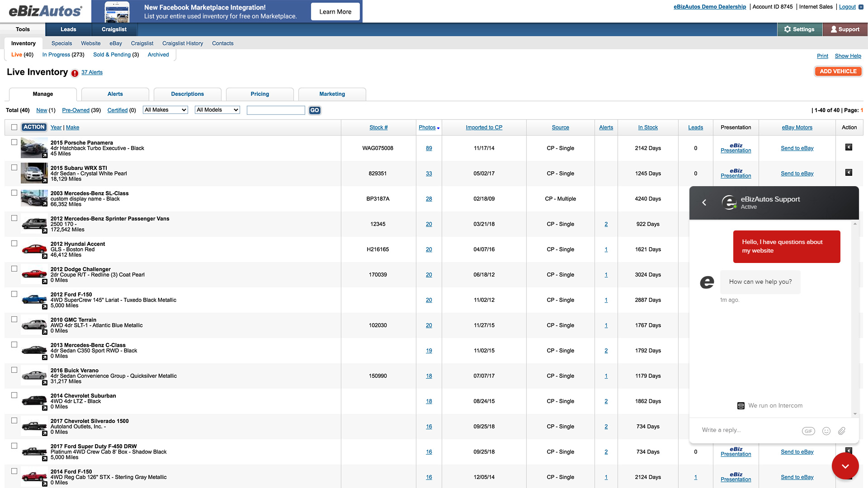Open the 37 Alerts link
This screenshot has height=488, width=868.
[92, 72]
